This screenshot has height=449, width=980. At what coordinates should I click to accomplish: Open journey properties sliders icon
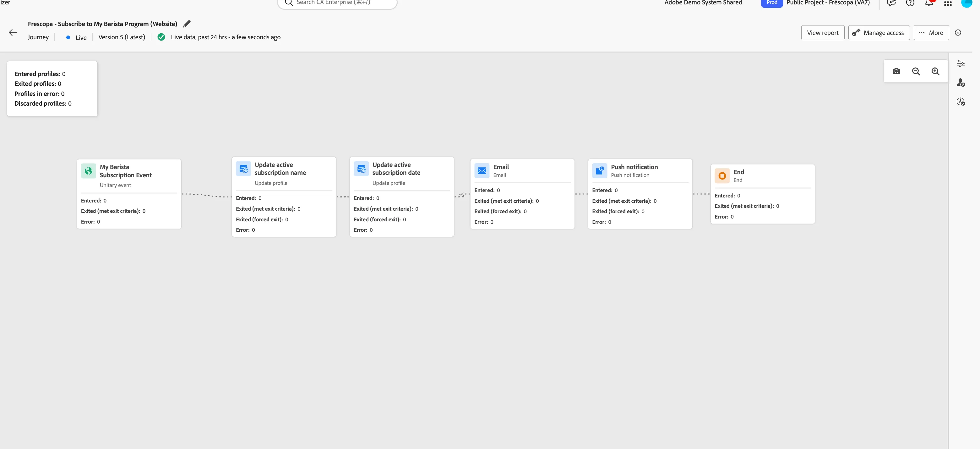pos(961,63)
